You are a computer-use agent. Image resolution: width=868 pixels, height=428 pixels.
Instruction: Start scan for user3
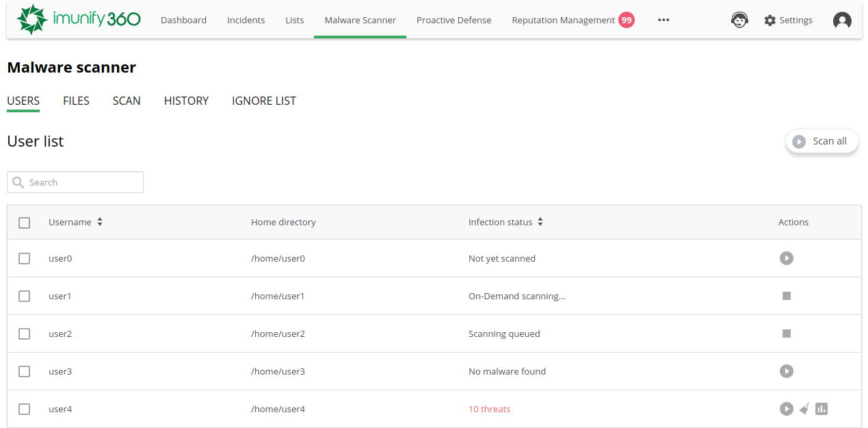pyautogui.click(x=787, y=371)
